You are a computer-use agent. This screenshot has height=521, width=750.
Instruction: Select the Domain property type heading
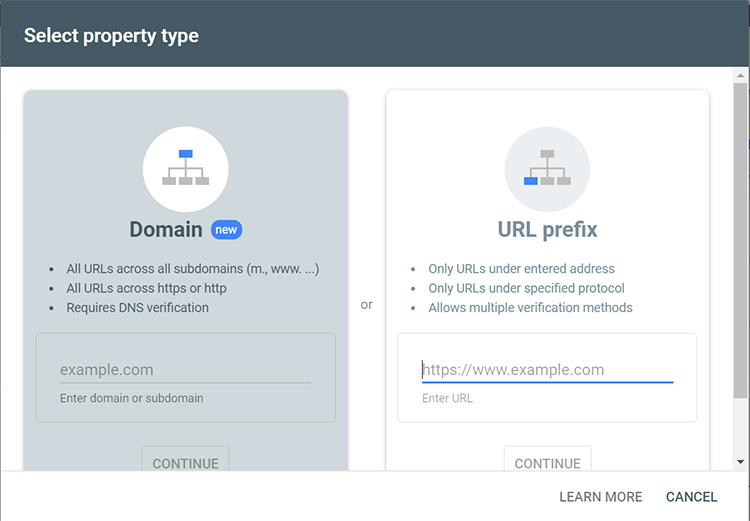coord(166,230)
